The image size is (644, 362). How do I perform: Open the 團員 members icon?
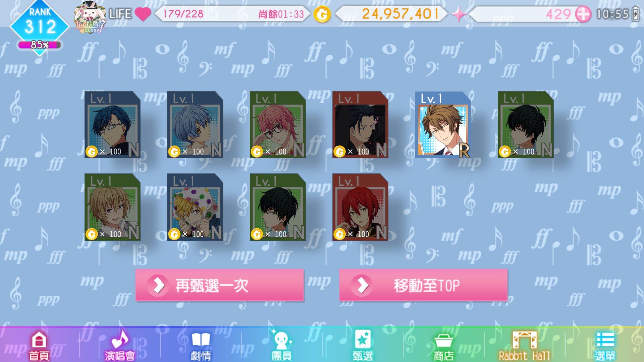282,346
